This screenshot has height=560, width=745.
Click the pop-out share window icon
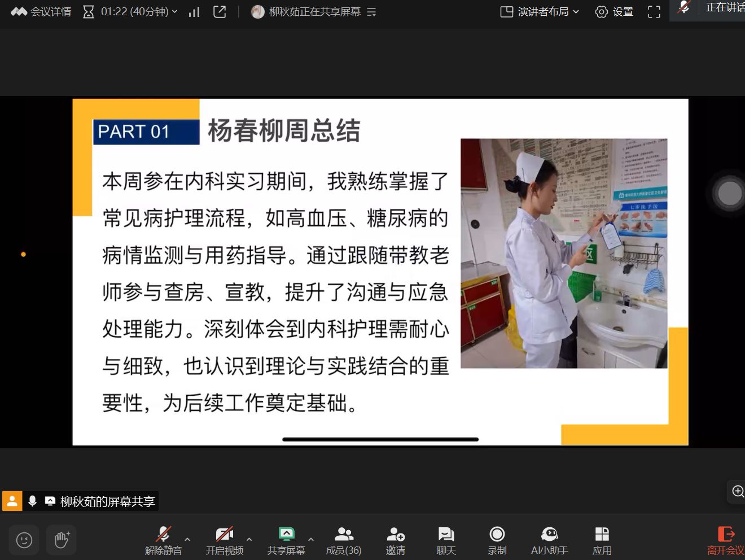[220, 12]
